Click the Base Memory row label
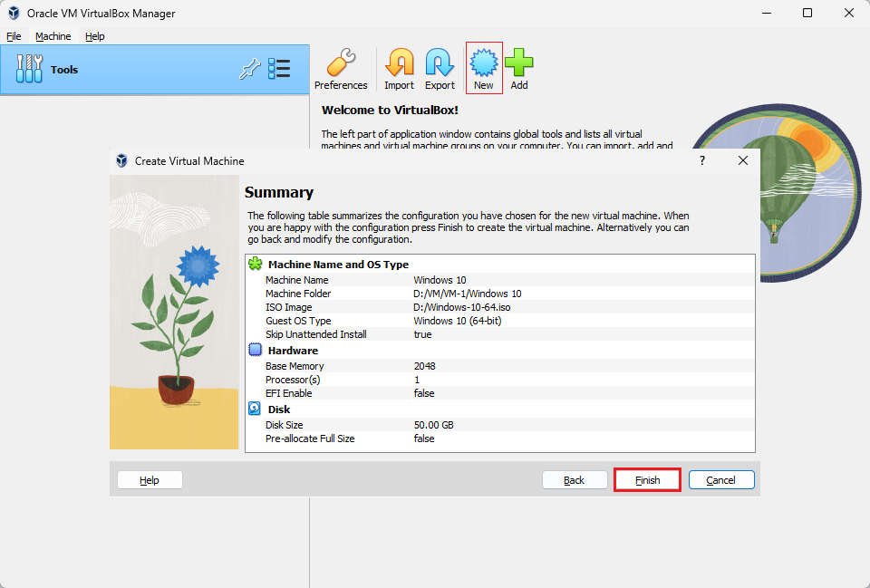The image size is (870, 588). [295, 366]
